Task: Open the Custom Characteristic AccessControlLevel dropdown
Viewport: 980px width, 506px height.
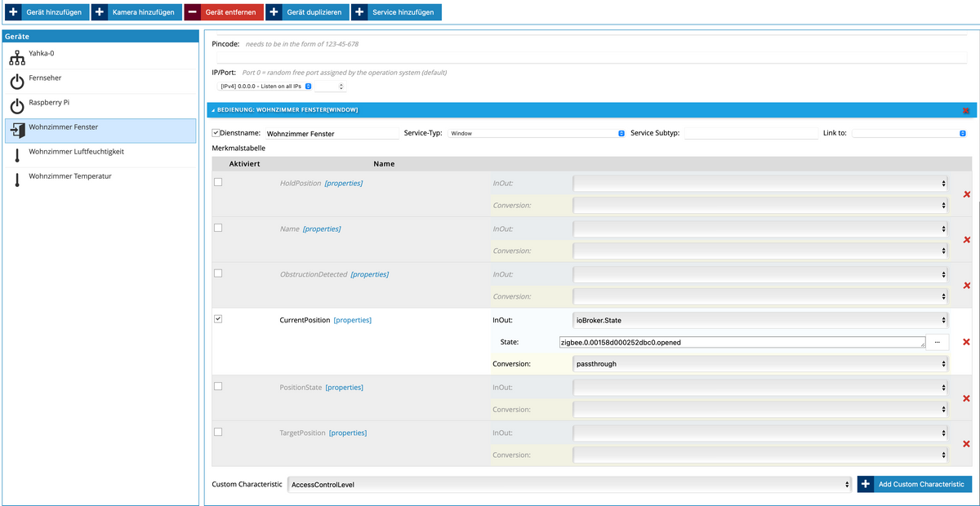Action: pyautogui.click(x=570, y=485)
